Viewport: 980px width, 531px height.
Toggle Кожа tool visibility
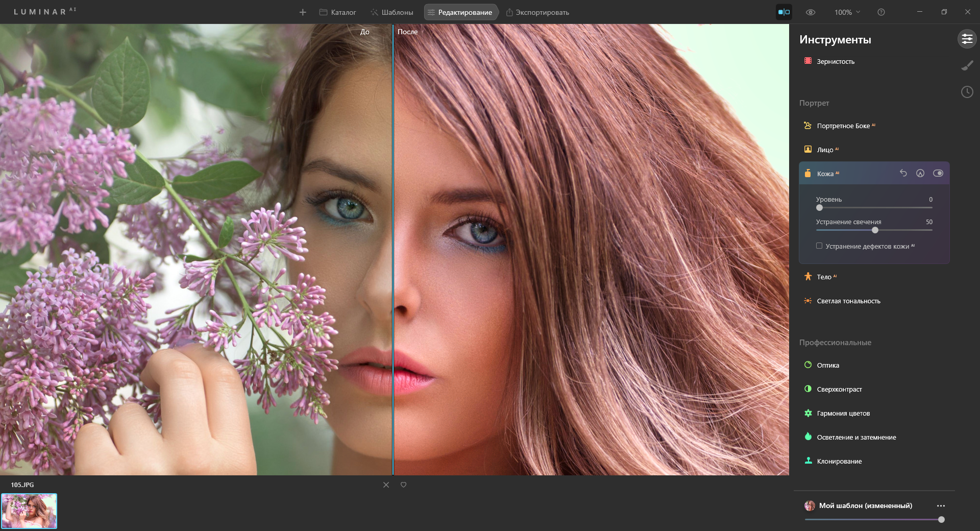(x=938, y=173)
